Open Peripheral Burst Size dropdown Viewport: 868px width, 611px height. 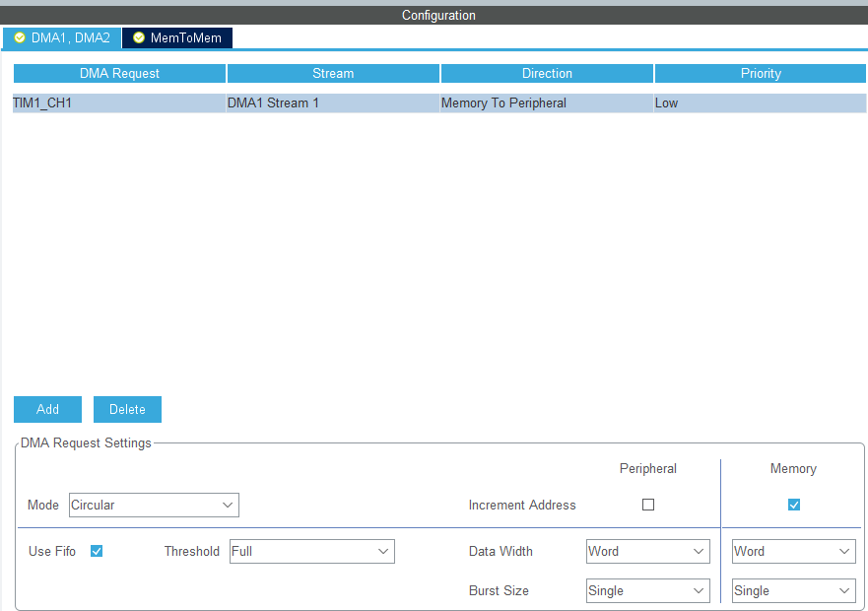tap(648, 591)
